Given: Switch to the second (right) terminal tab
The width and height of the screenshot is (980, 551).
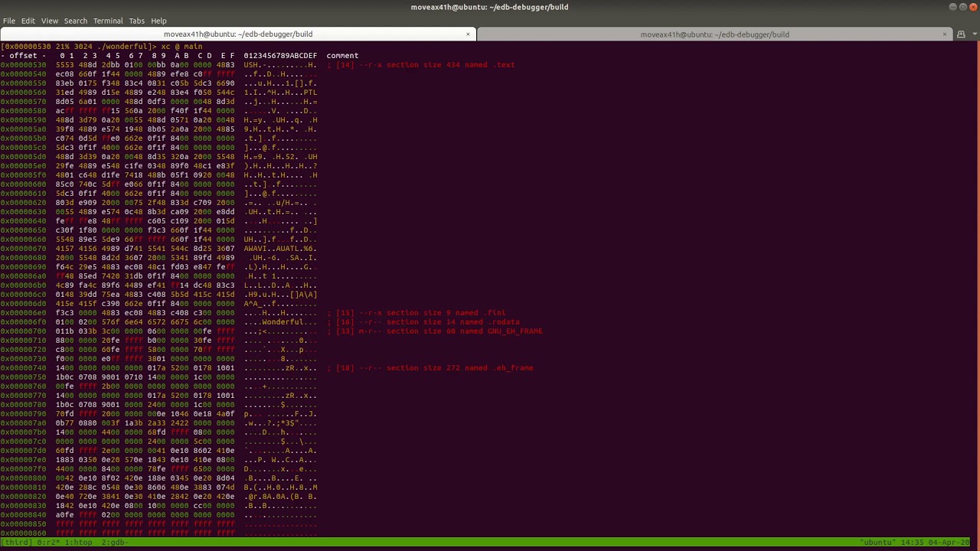Looking at the screenshot, I should click(x=714, y=34).
